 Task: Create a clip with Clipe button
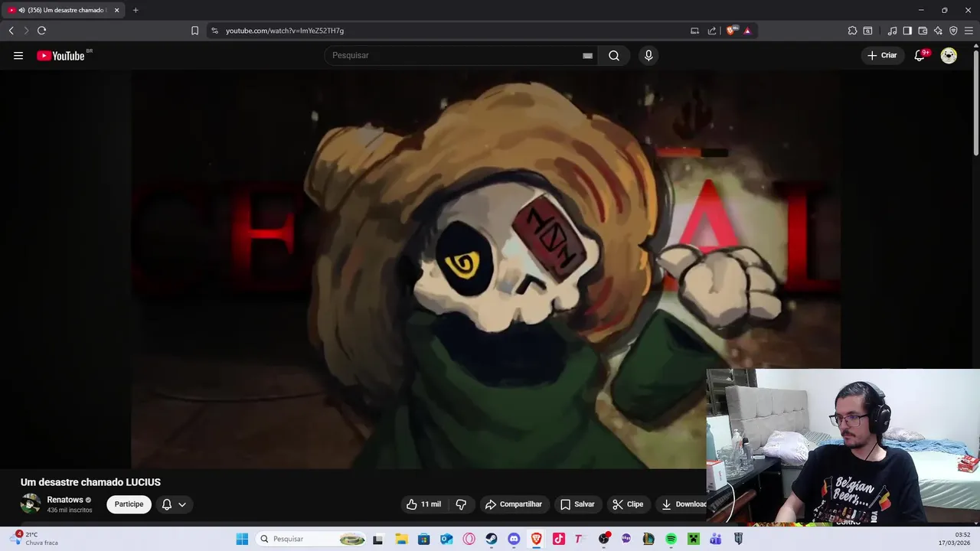point(628,504)
